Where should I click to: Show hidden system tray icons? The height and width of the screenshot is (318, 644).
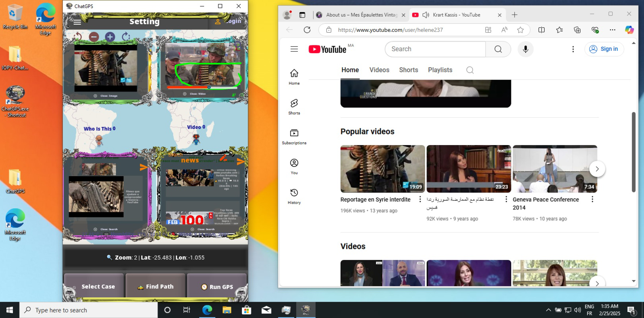[x=548, y=310]
